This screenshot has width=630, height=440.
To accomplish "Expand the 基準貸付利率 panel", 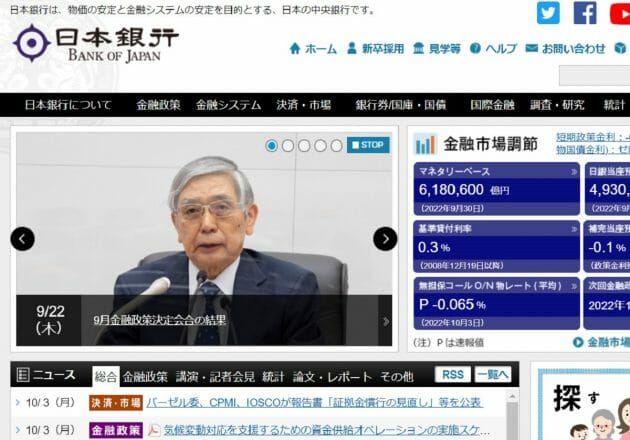I will (574, 228).
